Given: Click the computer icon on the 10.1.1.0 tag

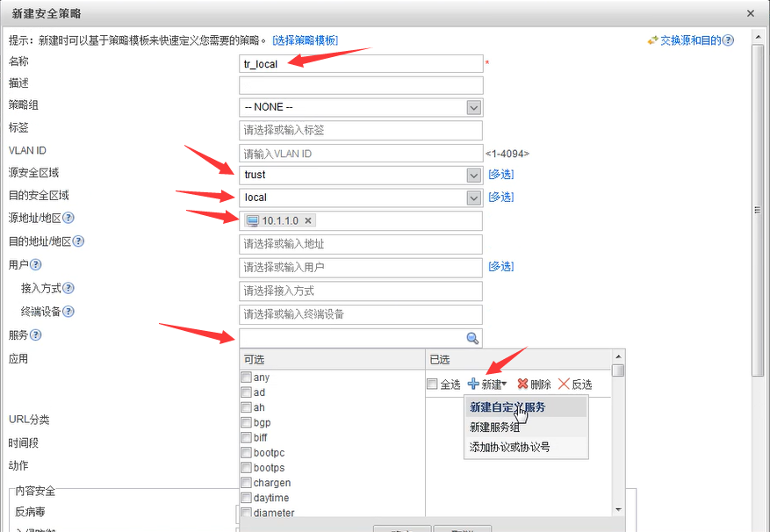Looking at the screenshot, I should pos(252,220).
